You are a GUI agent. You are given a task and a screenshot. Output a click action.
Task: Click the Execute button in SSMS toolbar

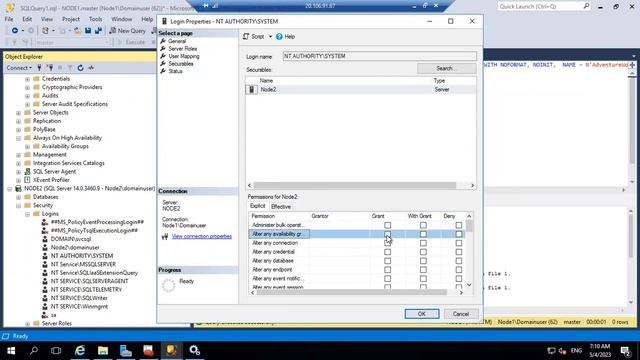coord(132,42)
